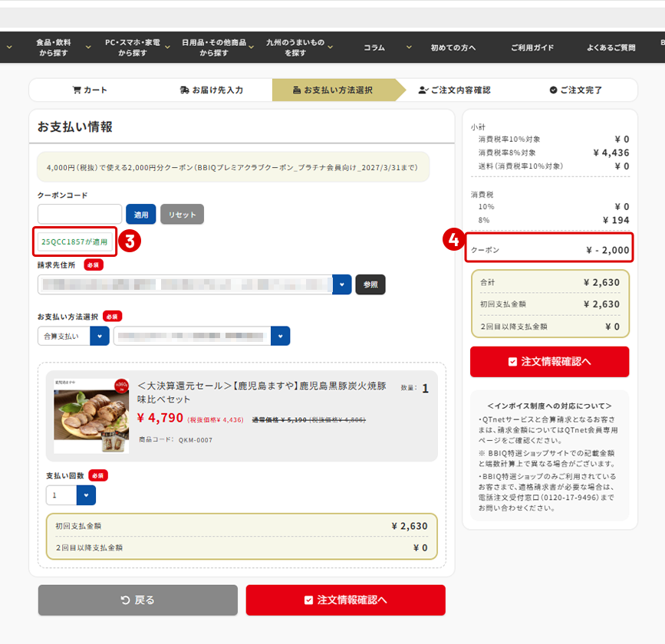The height and width of the screenshot is (644, 665).
Task: Open the 合算支払い payment method dropdown
Action: click(100, 337)
